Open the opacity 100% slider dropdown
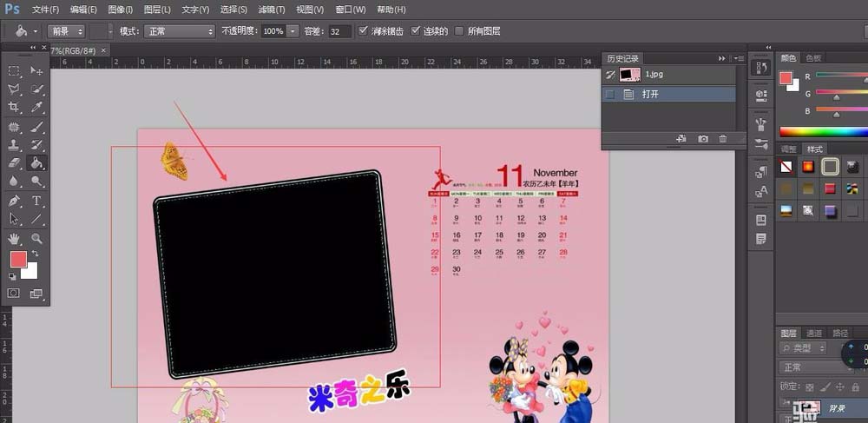Screen dimensions: 868x423 293,31
